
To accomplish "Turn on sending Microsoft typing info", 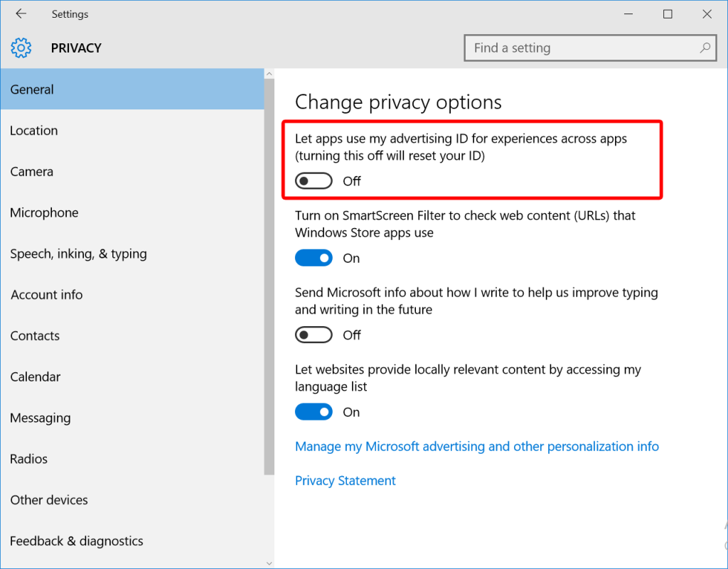I will point(314,335).
